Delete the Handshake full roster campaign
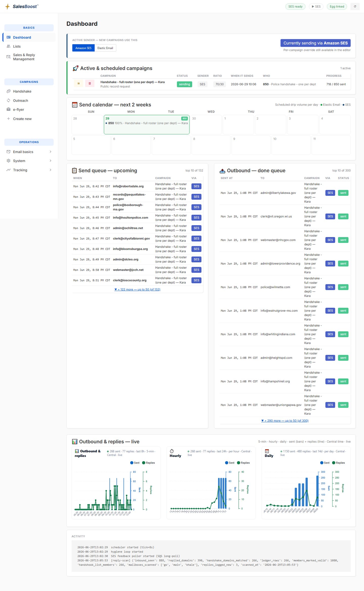The height and width of the screenshot is (591, 364). click(90, 83)
